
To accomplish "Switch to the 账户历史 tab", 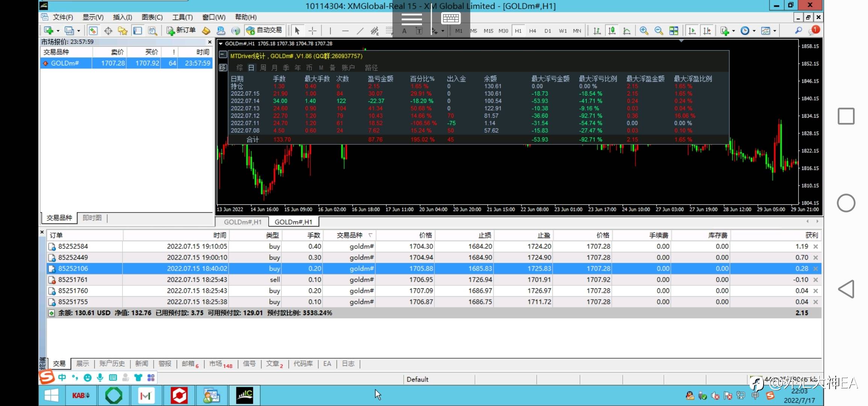I will 112,364.
